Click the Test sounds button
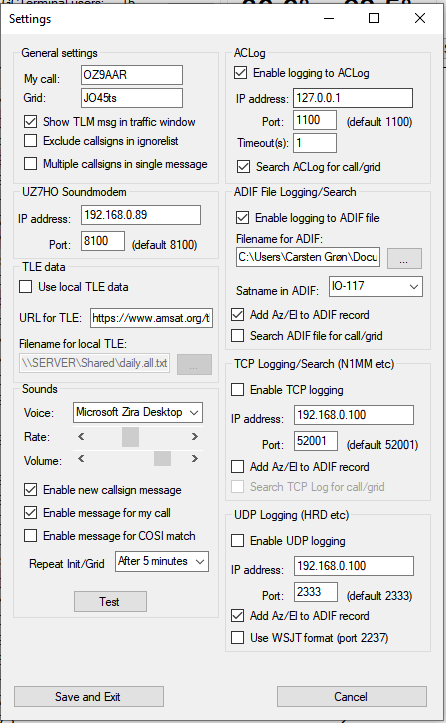Image resolution: width=446 pixels, height=723 pixels. pos(110,601)
